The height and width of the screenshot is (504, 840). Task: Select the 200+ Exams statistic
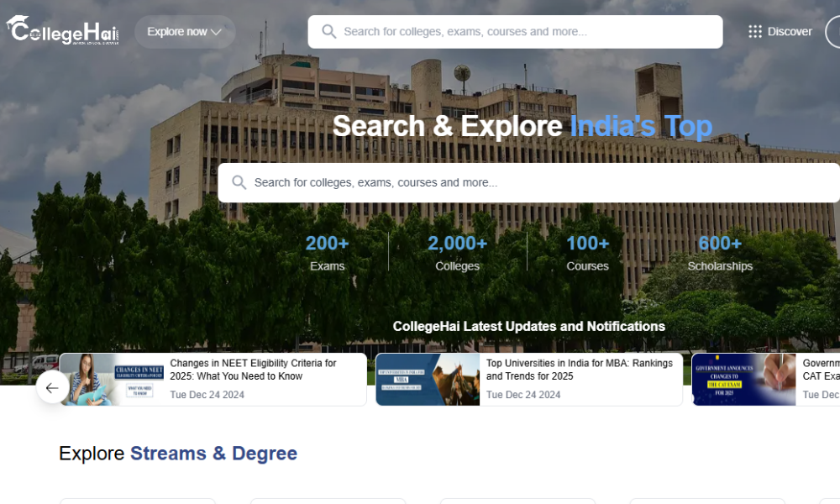tap(328, 252)
